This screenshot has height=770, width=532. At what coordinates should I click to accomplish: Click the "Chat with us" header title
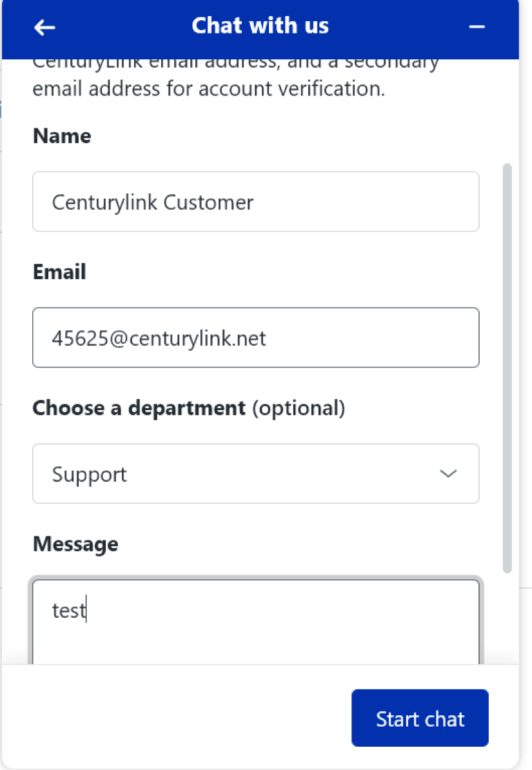[261, 26]
